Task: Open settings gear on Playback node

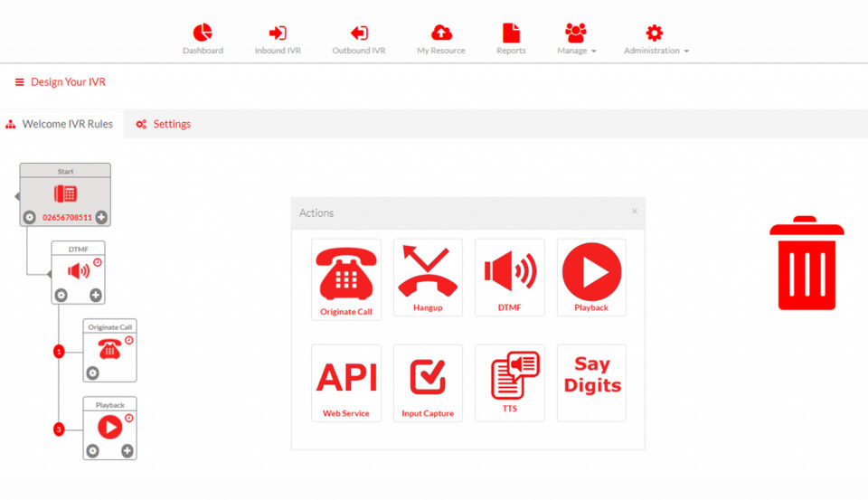Action: (x=92, y=450)
